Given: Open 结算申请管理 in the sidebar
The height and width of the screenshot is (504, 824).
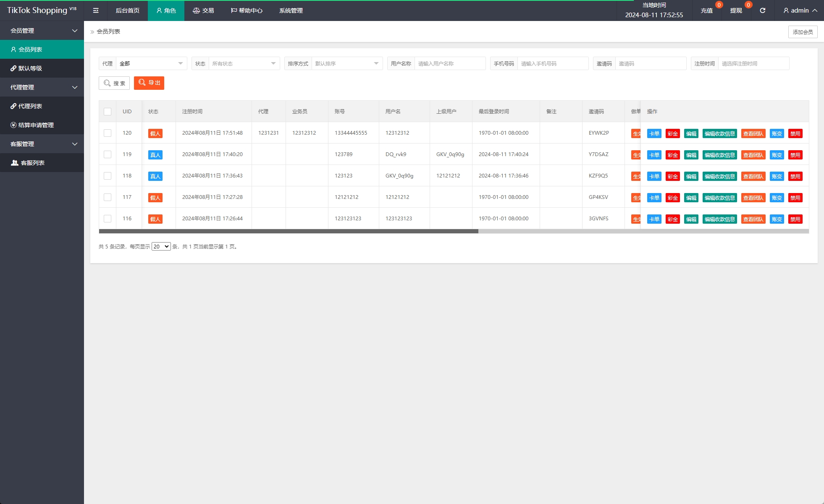Looking at the screenshot, I should coord(36,125).
